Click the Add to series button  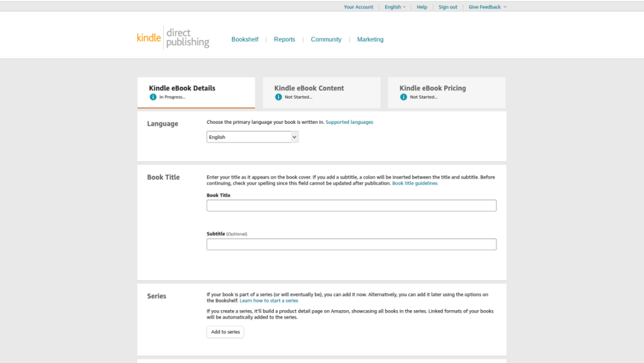click(x=225, y=332)
